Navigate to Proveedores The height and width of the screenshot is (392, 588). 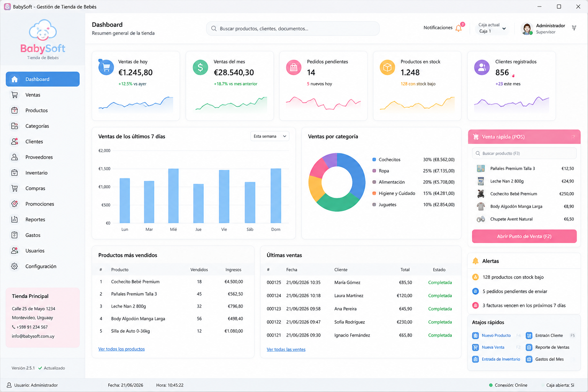point(42,157)
